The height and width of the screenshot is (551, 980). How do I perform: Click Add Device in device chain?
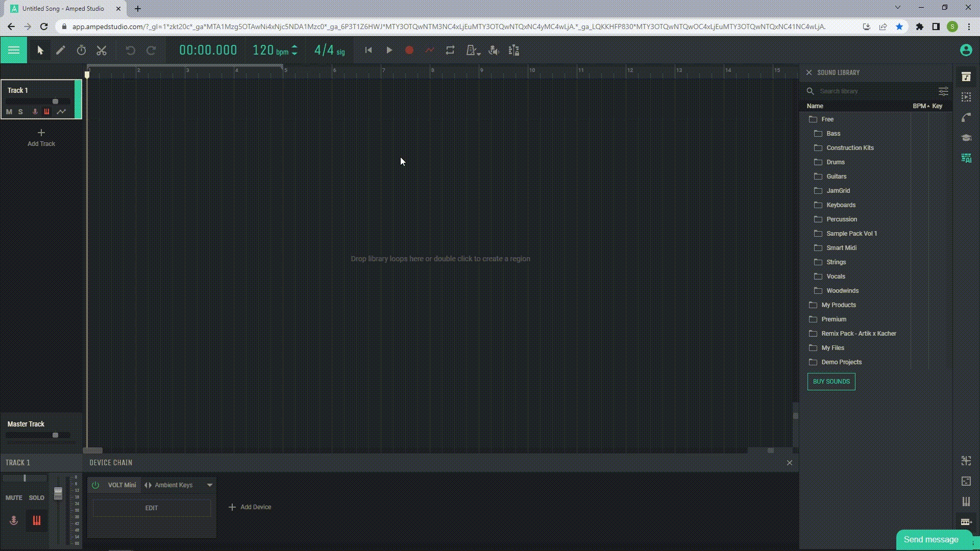tap(250, 507)
